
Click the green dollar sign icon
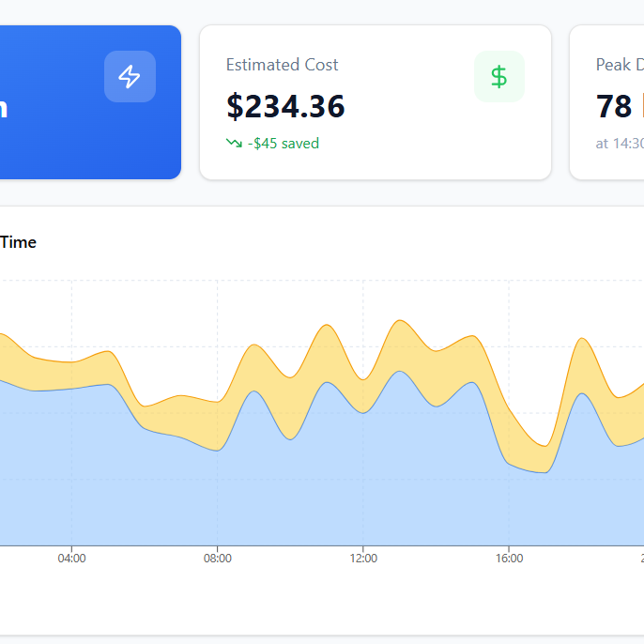coord(499,77)
